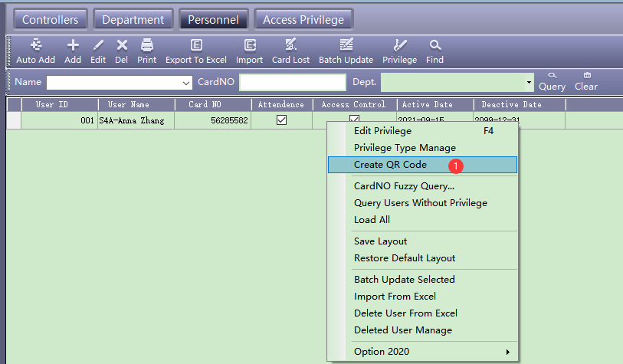Toggle Attendence checkbox for Anna Zhang
The image size is (623, 364).
pos(281,120)
